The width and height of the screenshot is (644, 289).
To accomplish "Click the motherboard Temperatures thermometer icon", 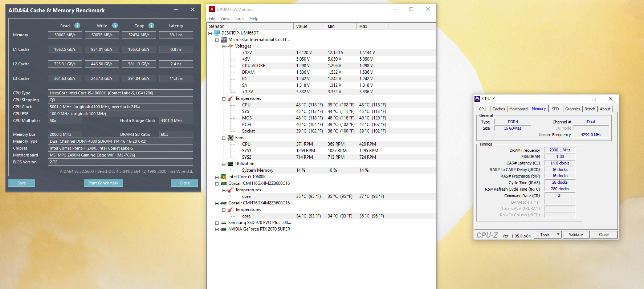I will [x=231, y=98].
